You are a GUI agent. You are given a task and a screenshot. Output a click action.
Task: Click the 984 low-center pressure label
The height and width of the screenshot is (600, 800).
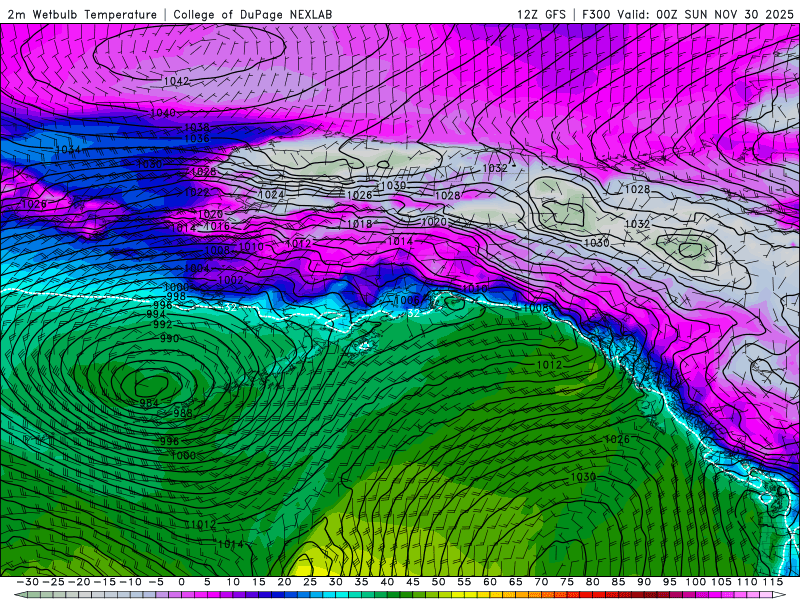pos(149,403)
